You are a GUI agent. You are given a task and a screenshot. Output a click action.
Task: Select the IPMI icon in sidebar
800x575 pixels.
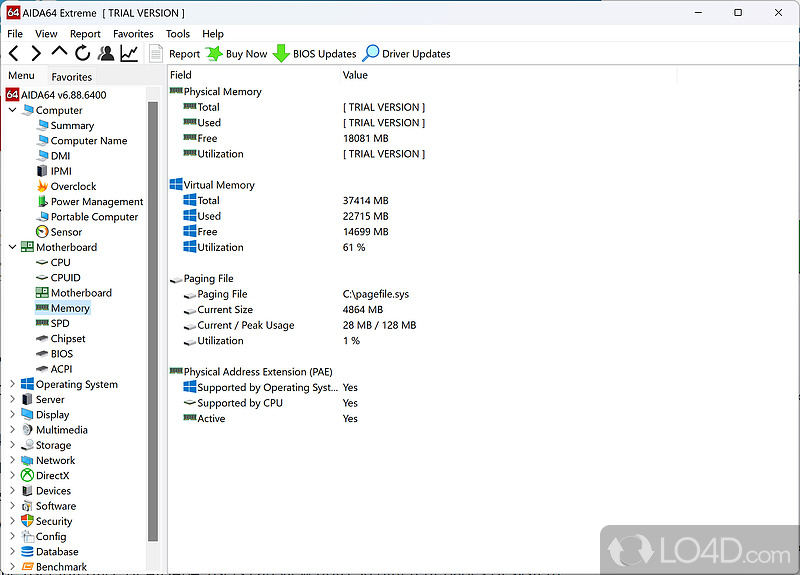42,171
